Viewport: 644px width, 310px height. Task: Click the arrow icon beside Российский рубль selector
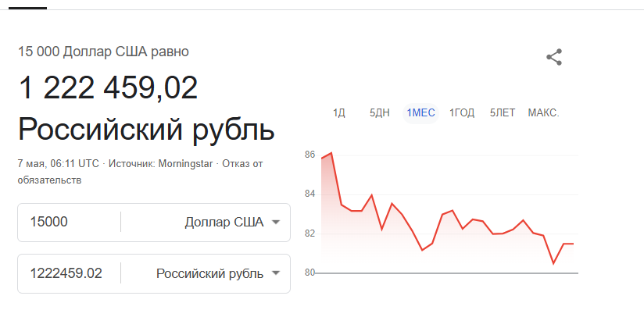[x=276, y=273]
